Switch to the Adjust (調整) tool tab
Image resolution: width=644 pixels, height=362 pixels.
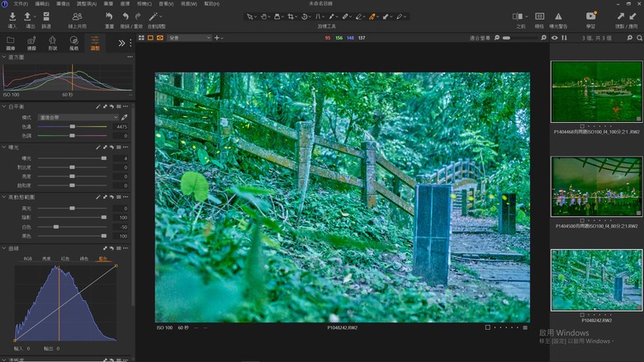(95, 43)
